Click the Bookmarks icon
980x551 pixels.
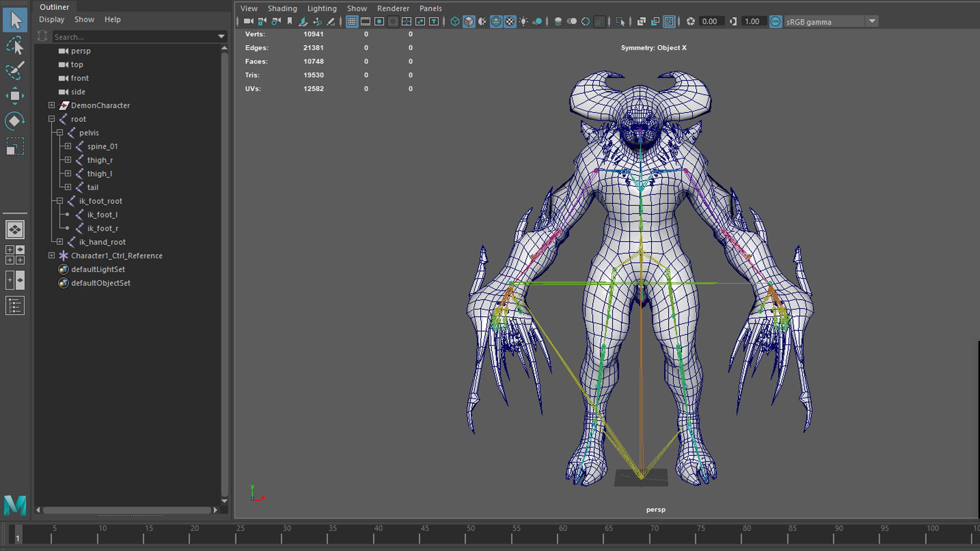290,21
